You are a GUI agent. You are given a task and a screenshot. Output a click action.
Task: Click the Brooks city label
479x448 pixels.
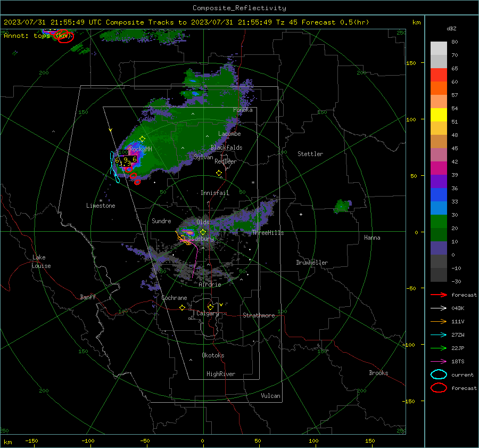point(378,373)
